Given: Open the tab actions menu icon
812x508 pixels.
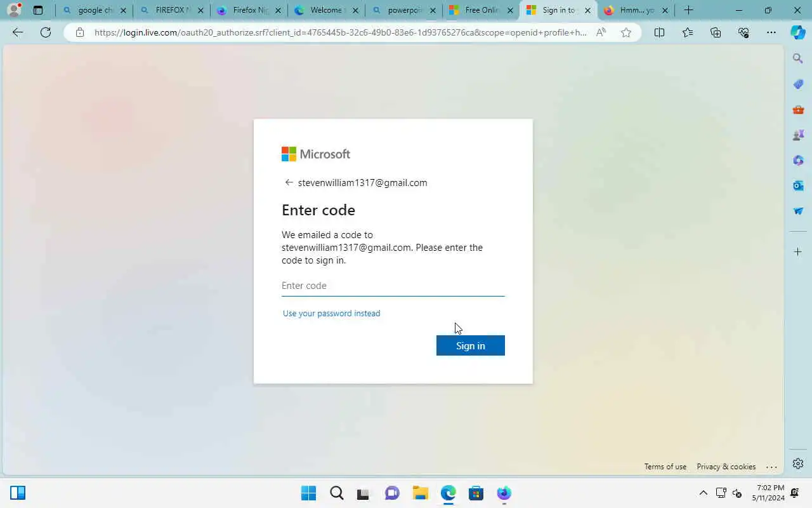Looking at the screenshot, I should [x=38, y=10].
